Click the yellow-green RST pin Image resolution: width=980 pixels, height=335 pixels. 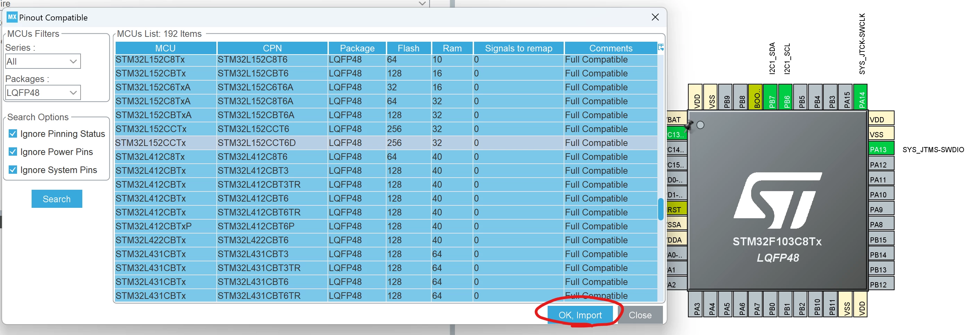point(677,209)
